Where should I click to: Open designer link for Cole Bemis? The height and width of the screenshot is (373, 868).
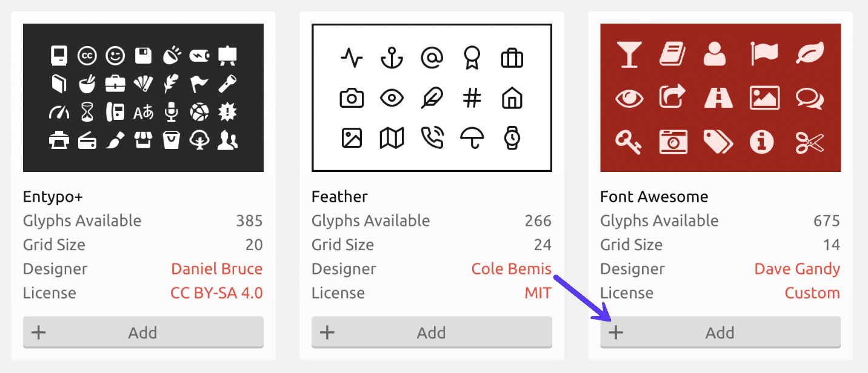pyautogui.click(x=511, y=269)
